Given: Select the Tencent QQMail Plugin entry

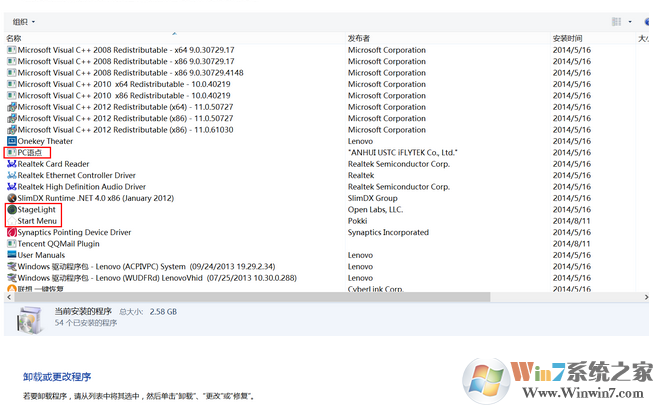Looking at the screenshot, I should (x=59, y=243).
